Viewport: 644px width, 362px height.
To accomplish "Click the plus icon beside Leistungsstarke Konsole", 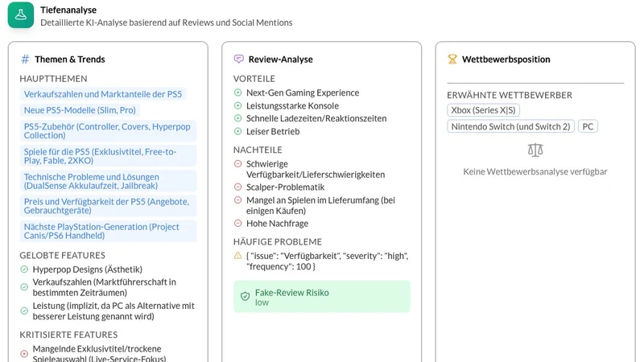I will coord(237,106).
